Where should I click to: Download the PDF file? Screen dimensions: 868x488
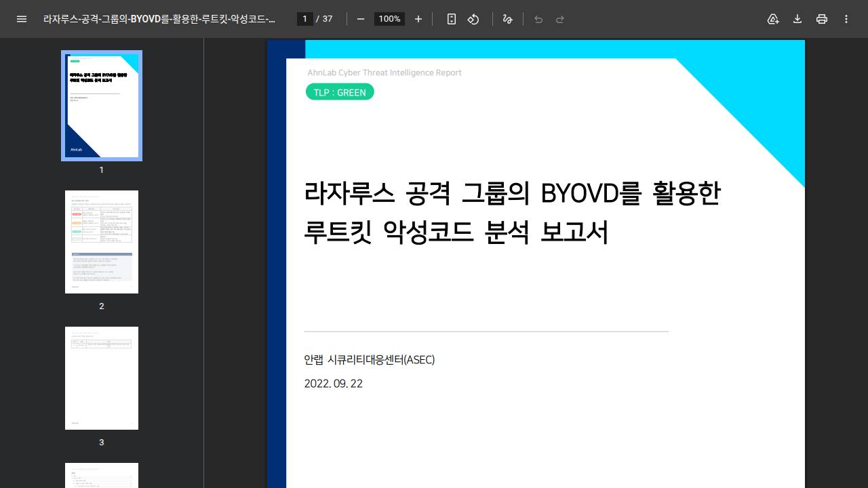tap(797, 19)
